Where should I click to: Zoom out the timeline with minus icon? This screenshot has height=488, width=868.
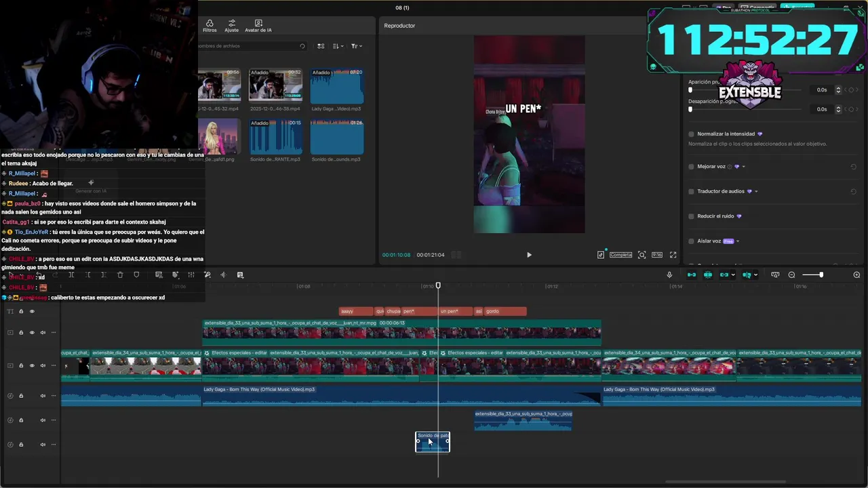click(x=791, y=274)
